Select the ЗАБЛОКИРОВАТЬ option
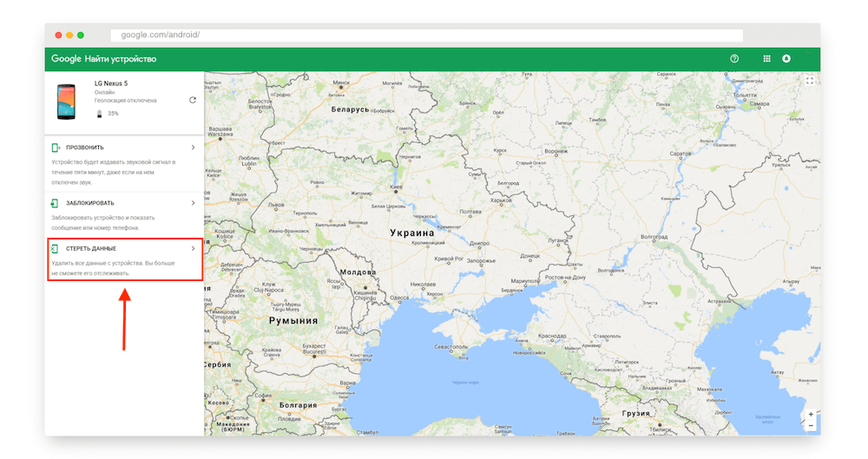 [x=124, y=215]
